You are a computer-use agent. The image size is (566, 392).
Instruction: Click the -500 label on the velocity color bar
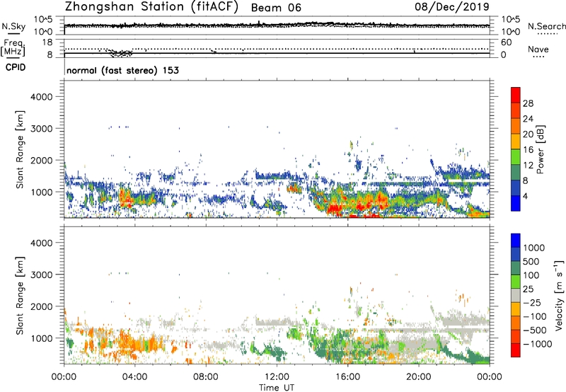[x=534, y=330]
